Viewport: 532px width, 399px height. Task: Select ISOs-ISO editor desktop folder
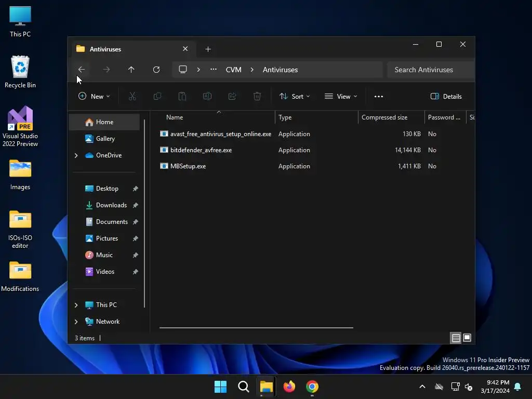20,230
